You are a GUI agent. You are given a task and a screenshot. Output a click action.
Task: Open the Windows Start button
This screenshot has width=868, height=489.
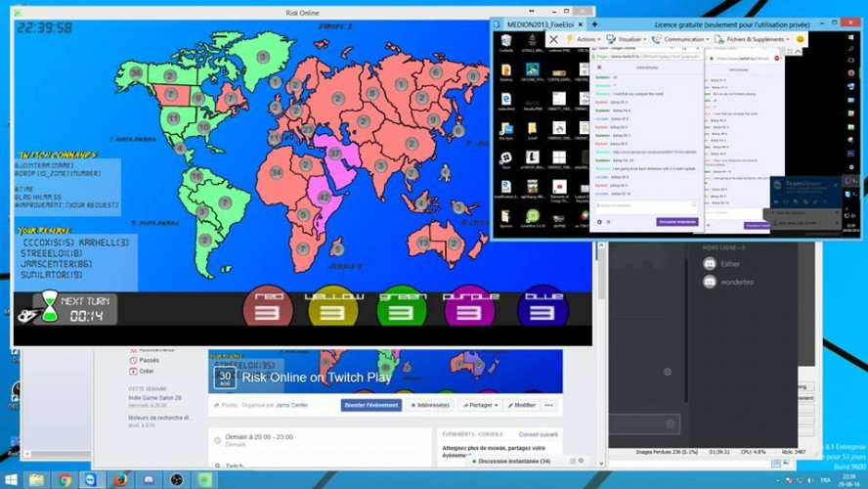coord(11,479)
